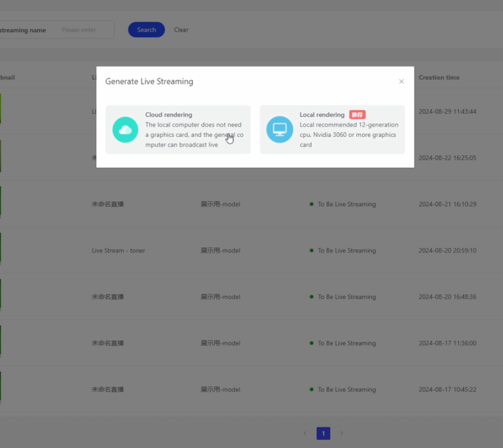Click the Local rendering description about Nvidia 3060
The height and width of the screenshot is (448, 503).
coord(349,135)
